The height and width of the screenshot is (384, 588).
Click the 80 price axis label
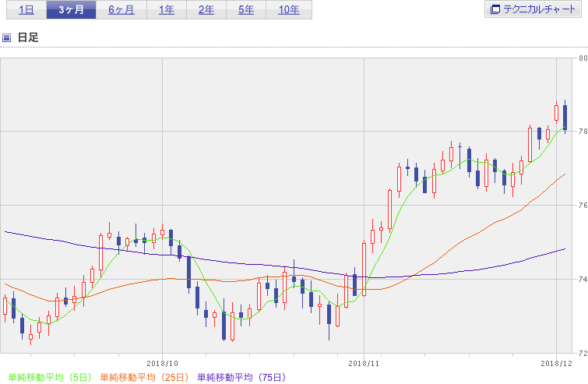583,58
